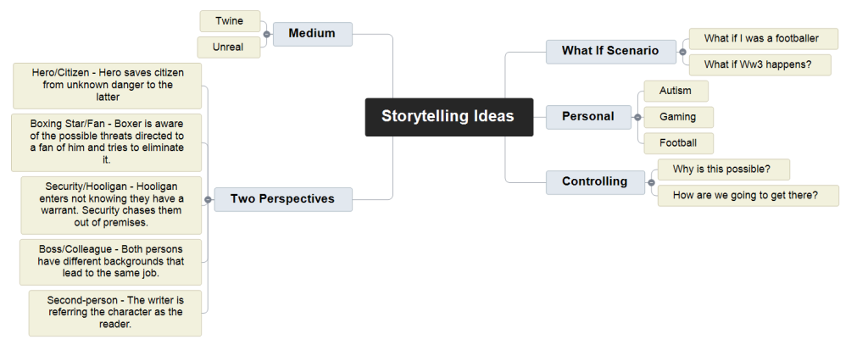868x345 pixels.
Task: Collapse the What If Scenario branch
Action: coord(682,52)
